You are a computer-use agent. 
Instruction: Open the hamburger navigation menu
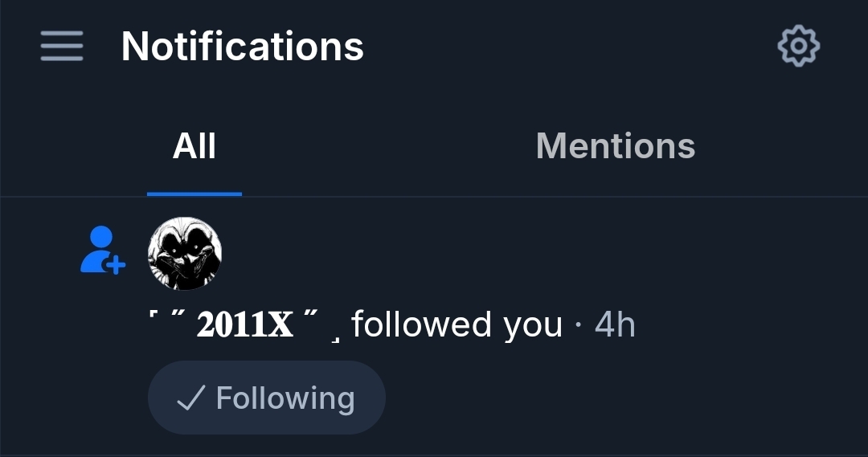click(62, 46)
